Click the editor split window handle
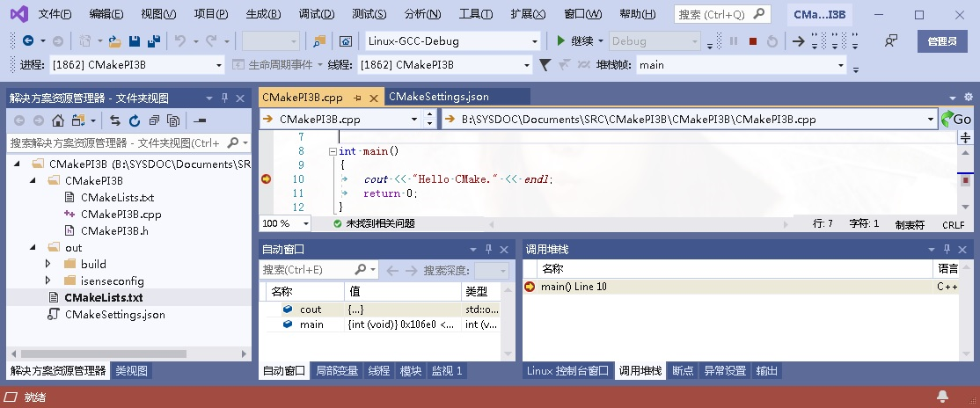This screenshot has height=408, width=980. pos(966,137)
